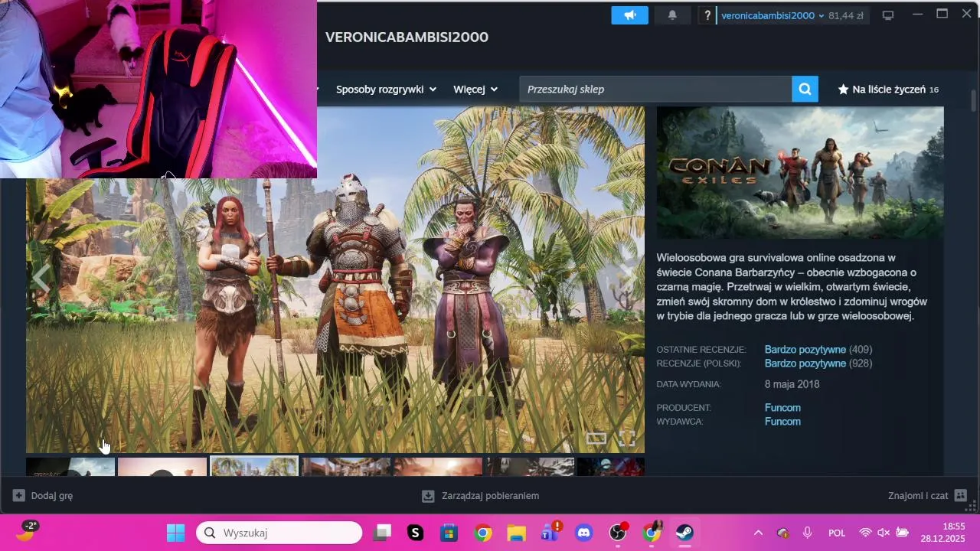Click the microphone tray icon

tap(807, 533)
